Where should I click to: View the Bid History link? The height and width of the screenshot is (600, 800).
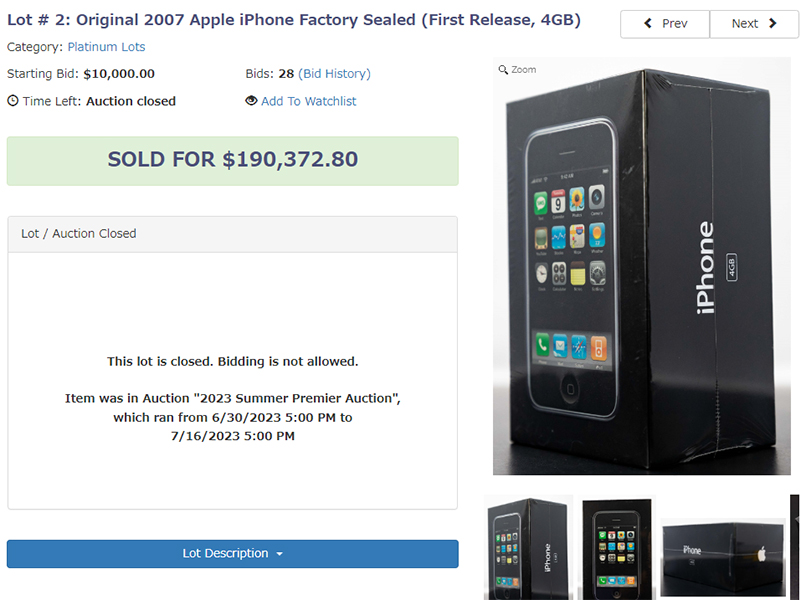[x=334, y=74]
